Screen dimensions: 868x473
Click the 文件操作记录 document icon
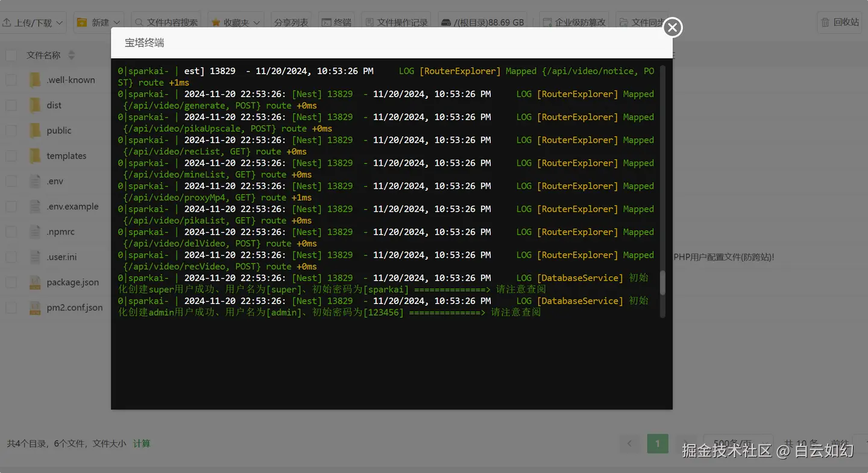369,22
